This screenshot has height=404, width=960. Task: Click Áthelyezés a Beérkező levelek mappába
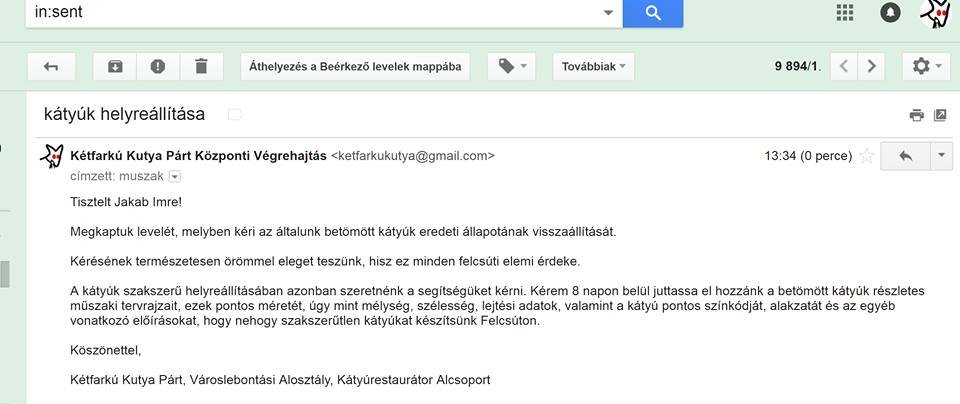coord(357,66)
